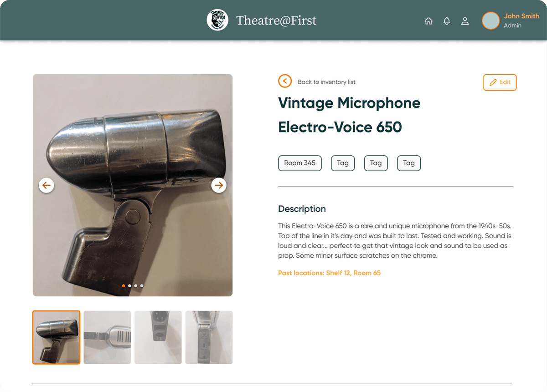Image resolution: width=547 pixels, height=392 pixels.
Task: Click the back arrow circle icon
Action: tap(285, 81)
